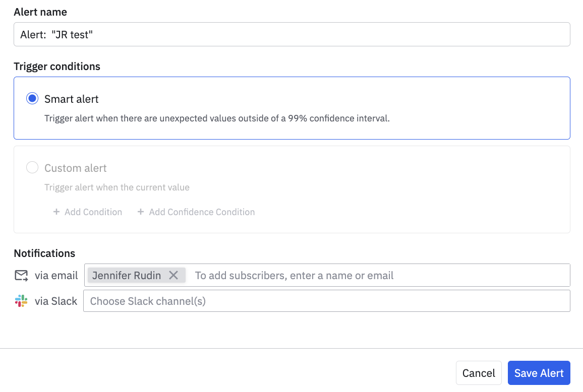583x392 pixels.
Task: Enable the Custom alert radio option
Action: 32,168
